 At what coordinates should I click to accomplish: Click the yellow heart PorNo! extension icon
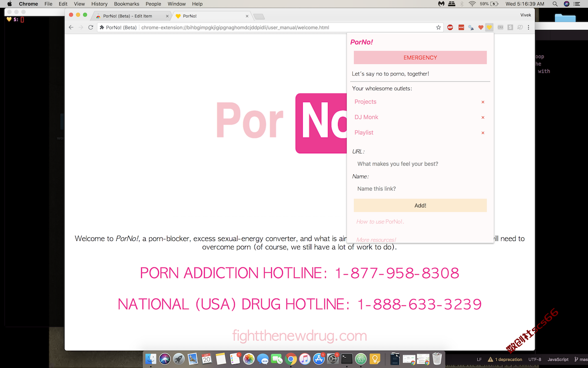point(490,28)
